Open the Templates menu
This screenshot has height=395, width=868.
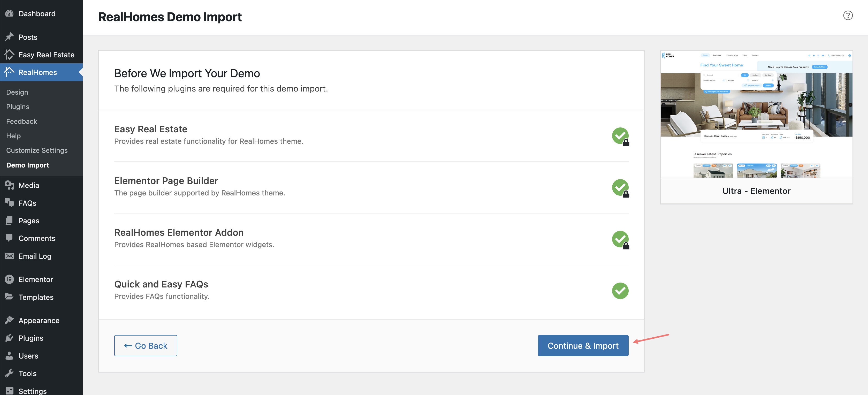[x=41, y=297]
